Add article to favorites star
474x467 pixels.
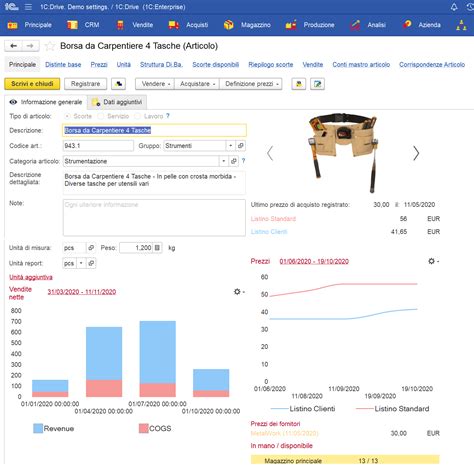click(49, 46)
